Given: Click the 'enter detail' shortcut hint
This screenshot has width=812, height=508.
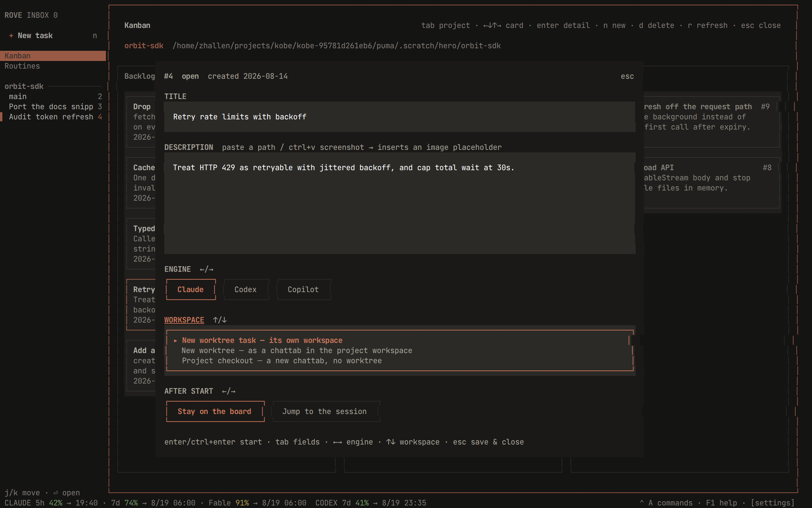Looking at the screenshot, I should (563, 25).
